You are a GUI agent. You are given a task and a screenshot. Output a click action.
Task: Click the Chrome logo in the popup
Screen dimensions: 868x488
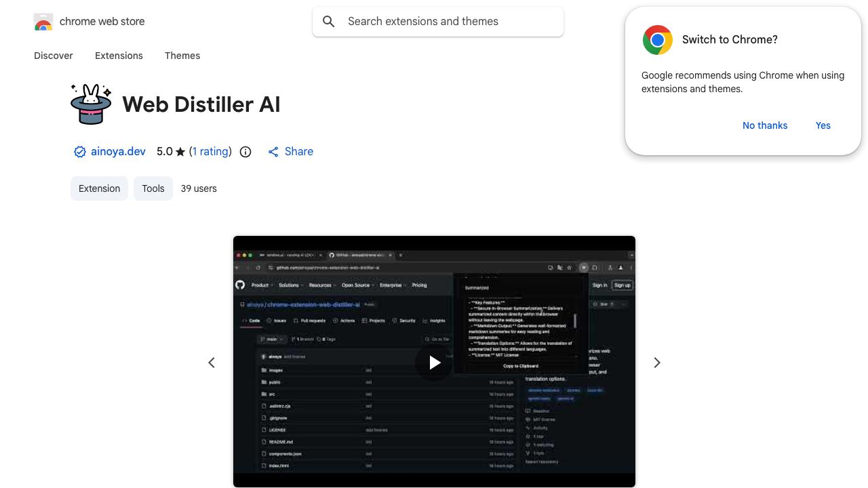pos(657,40)
